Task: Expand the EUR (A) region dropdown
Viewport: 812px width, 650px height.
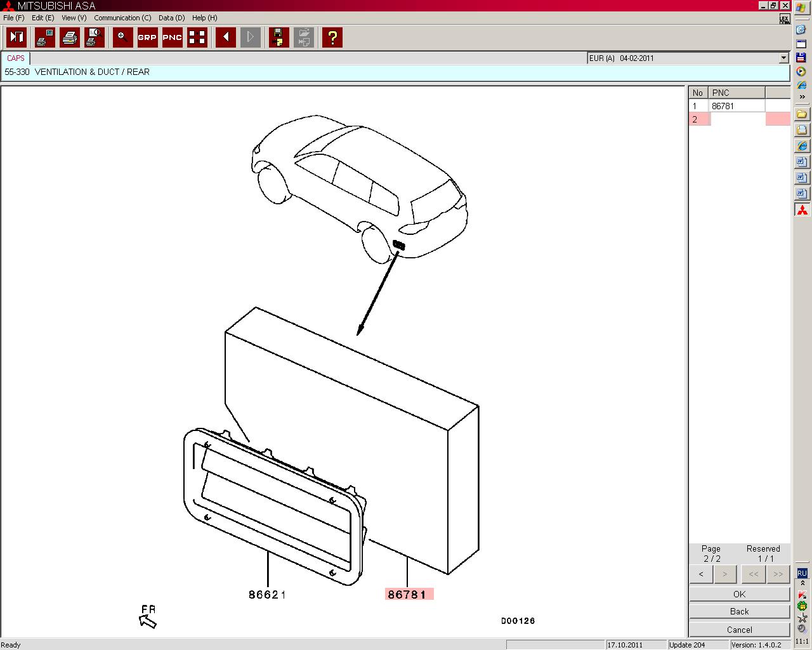Action: (x=783, y=58)
